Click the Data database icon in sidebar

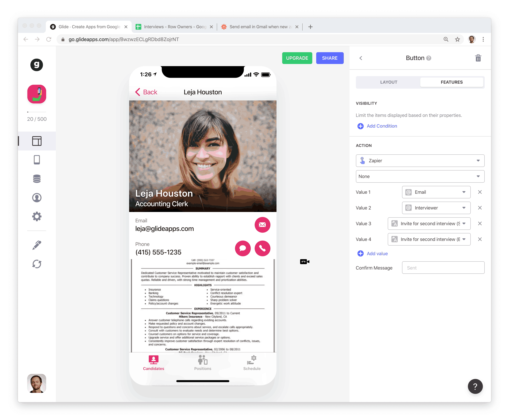(37, 179)
